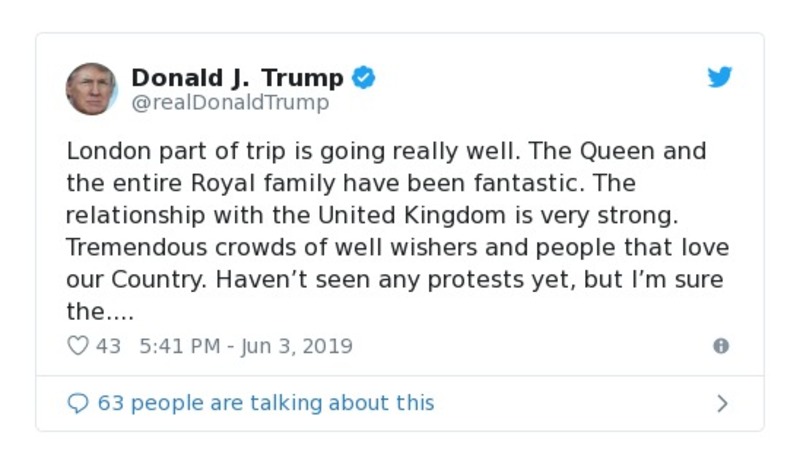
Task: Click the like count 43
Action: point(108,346)
